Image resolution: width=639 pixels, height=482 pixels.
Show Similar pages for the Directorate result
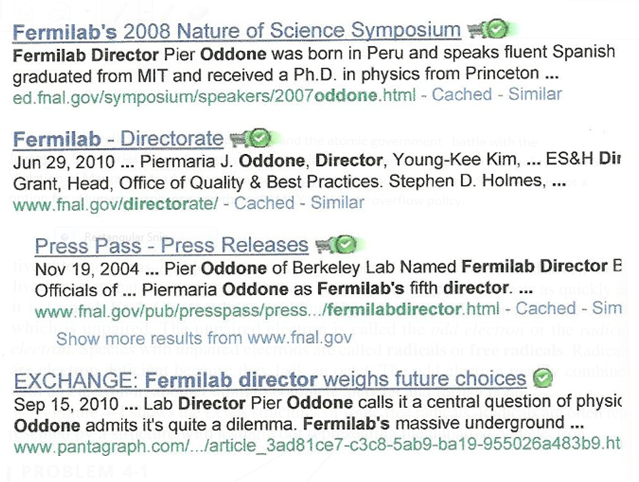[x=337, y=203]
